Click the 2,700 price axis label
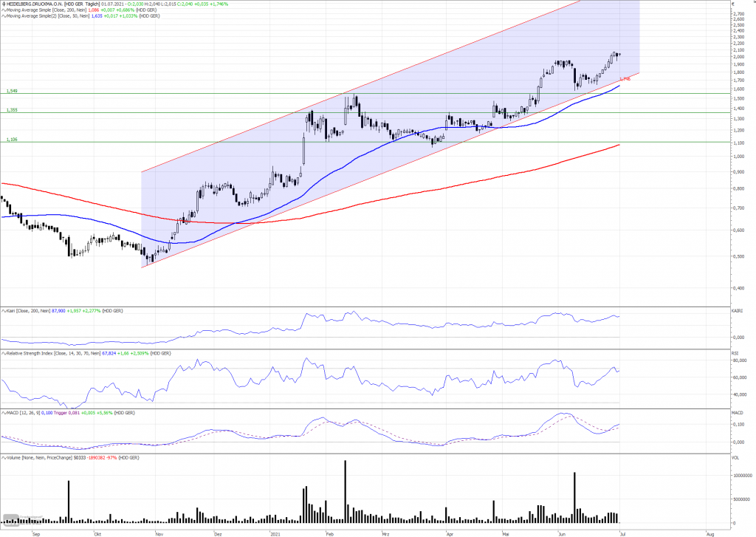 tap(738, 14)
